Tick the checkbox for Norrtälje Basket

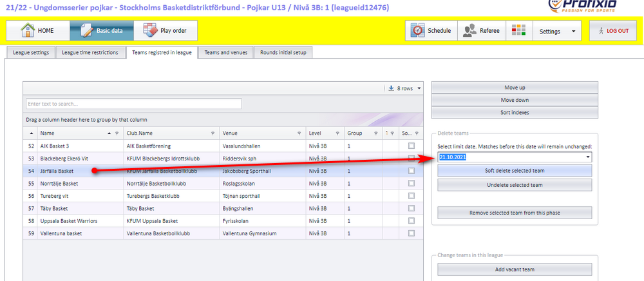pos(412,183)
